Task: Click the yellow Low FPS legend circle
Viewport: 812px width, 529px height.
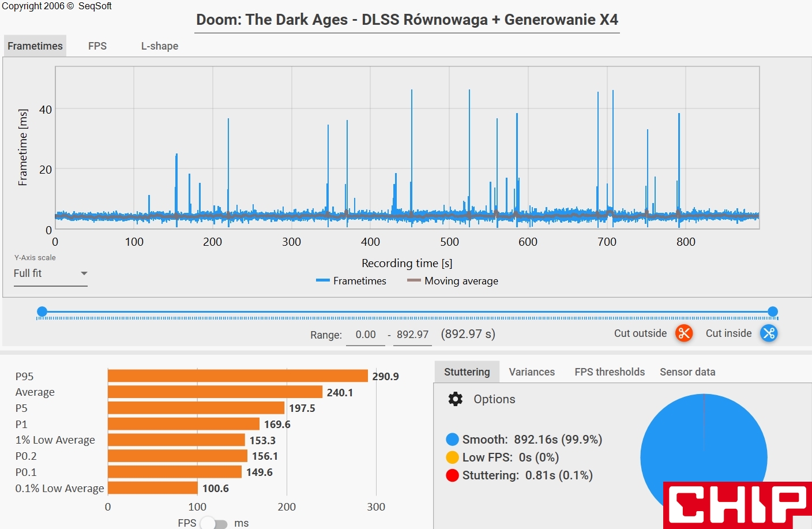Action: pyautogui.click(x=452, y=457)
